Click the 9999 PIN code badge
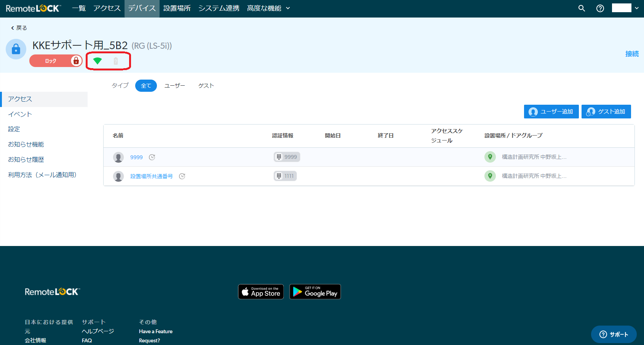644x345 pixels. (x=287, y=157)
